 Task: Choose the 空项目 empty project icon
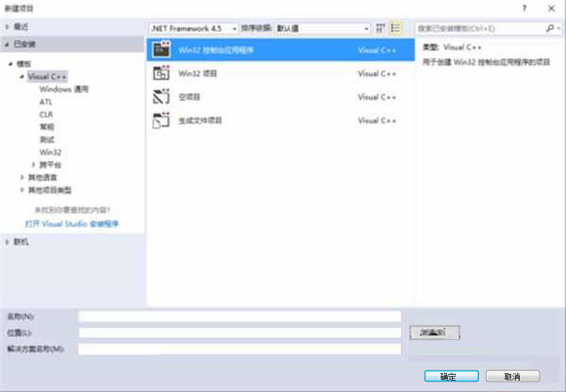[x=161, y=97]
